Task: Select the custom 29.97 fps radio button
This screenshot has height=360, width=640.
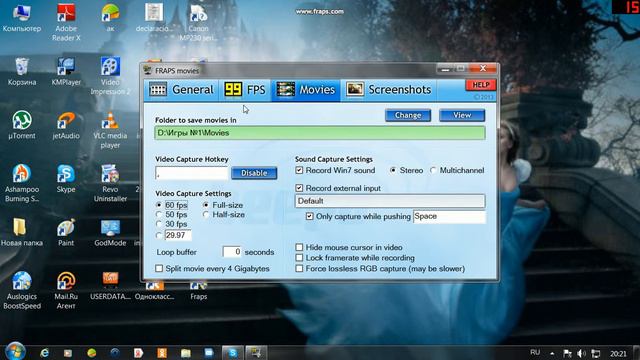Action: point(159,236)
